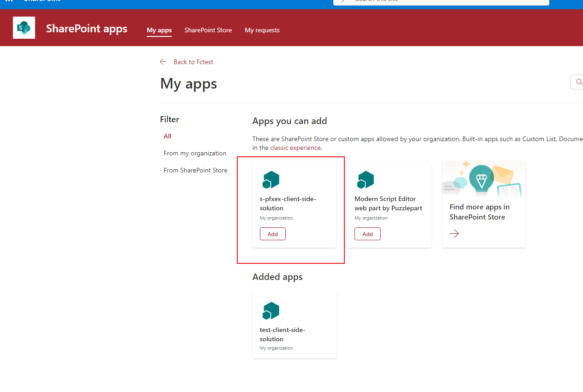Screen dimensions: 583x392
Task: Follow the Back to Fctest link
Action: tap(193, 62)
